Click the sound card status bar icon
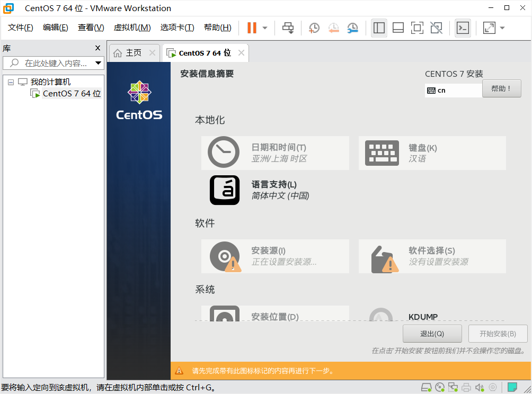The height and width of the screenshot is (394, 532). click(x=480, y=387)
